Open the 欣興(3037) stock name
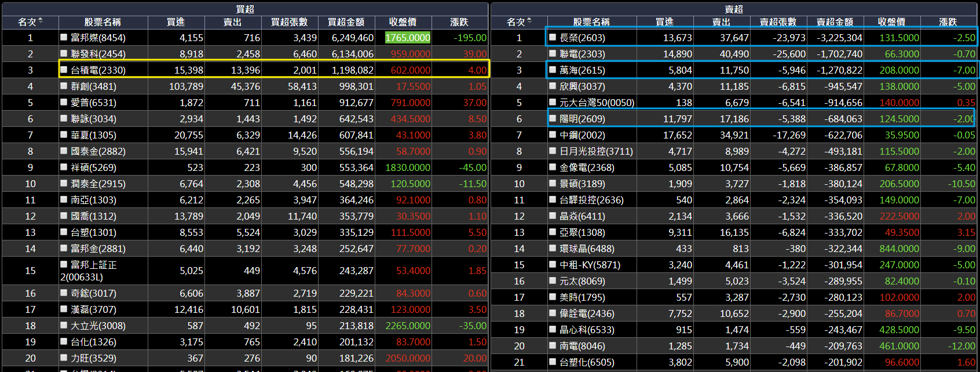The height and width of the screenshot is (372, 980). [x=582, y=86]
